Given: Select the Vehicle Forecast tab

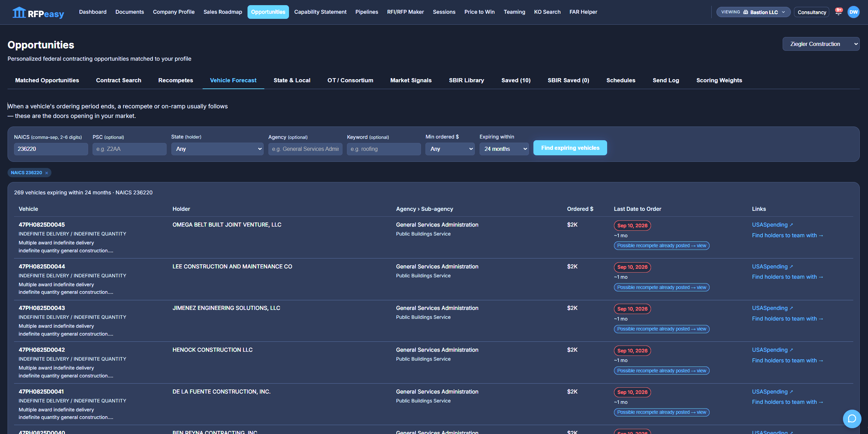Looking at the screenshot, I should tap(233, 80).
